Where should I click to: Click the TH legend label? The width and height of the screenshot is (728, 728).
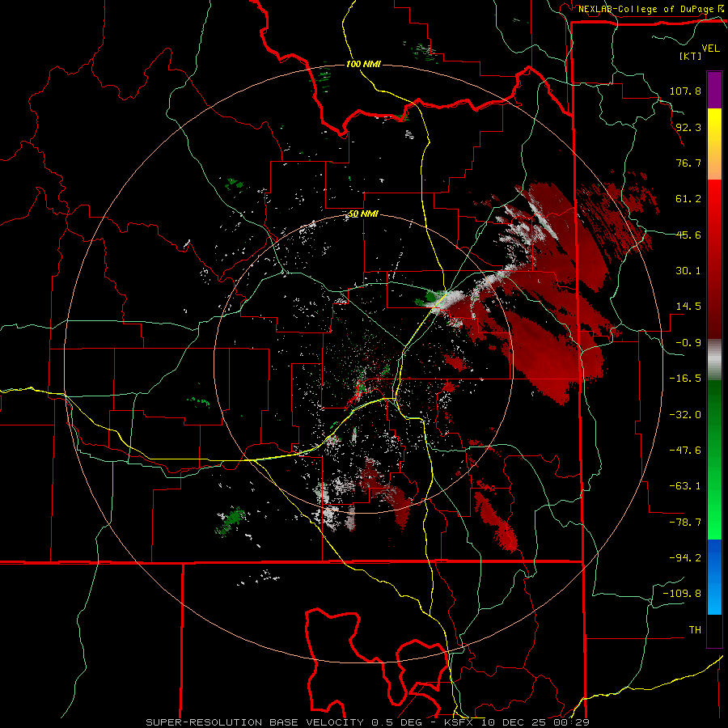pos(695,630)
